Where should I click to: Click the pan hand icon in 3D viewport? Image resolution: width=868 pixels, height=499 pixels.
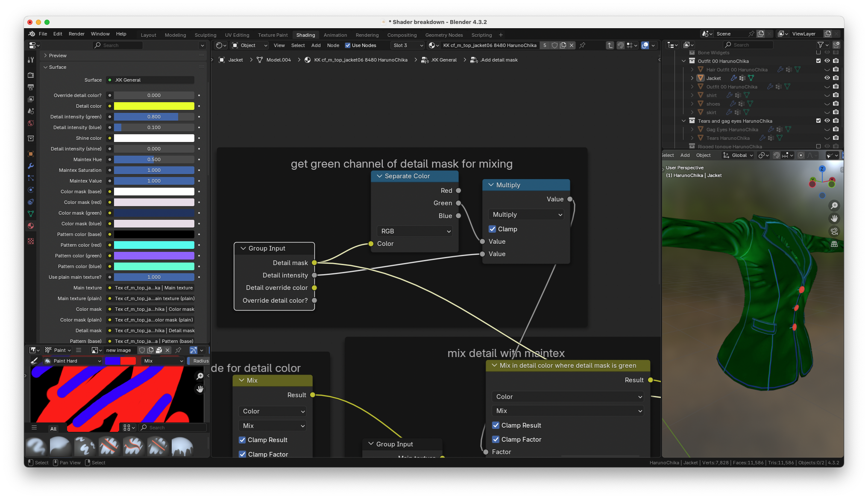(834, 218)
